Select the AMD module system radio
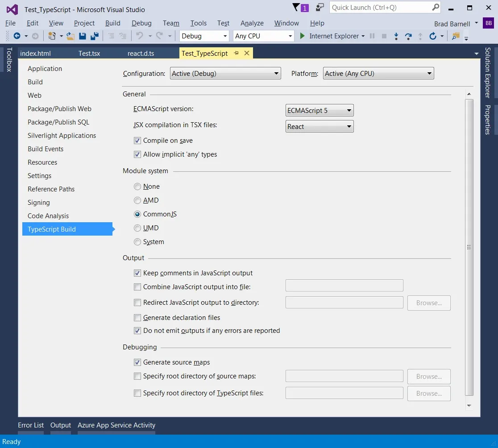498x448 pixels. [x=137, y=200]
